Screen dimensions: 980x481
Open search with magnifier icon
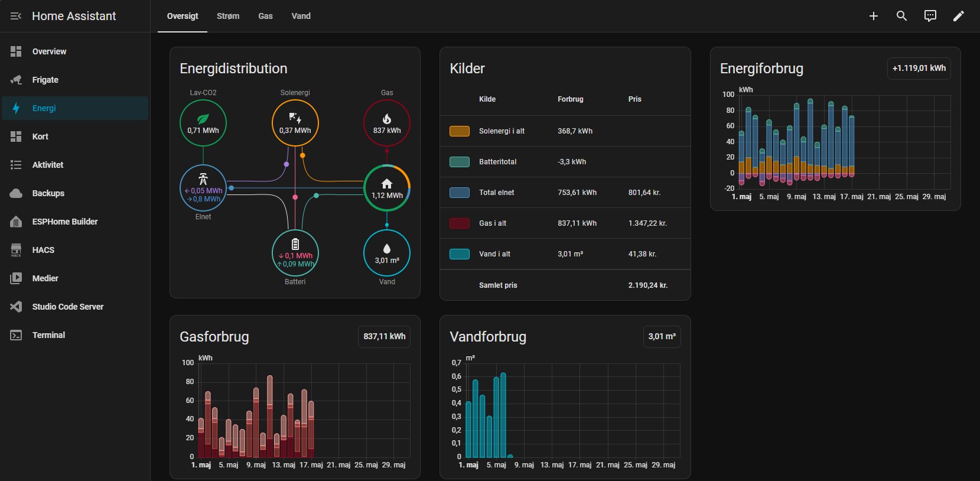point(902,16)
